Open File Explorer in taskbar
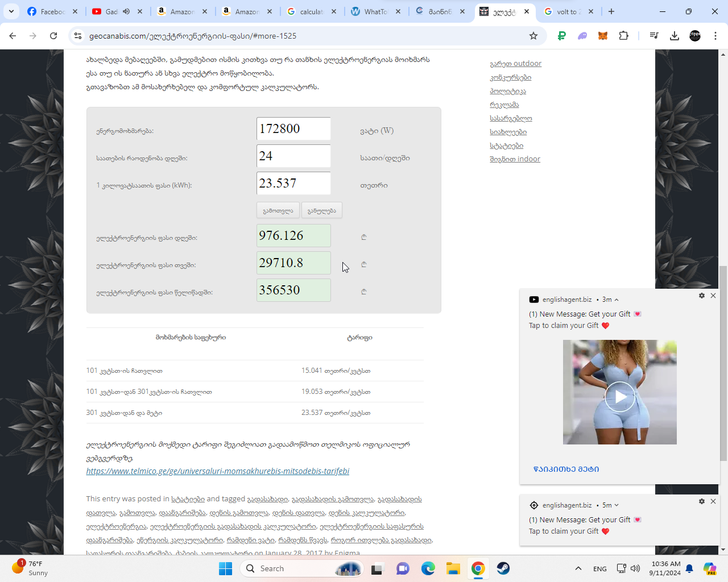Screen dimensions: 728x582 coord(453,568)
